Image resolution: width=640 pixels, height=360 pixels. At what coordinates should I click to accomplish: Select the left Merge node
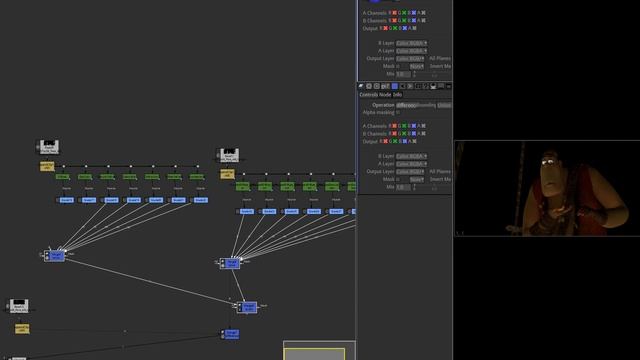click(x=54, y=256)
